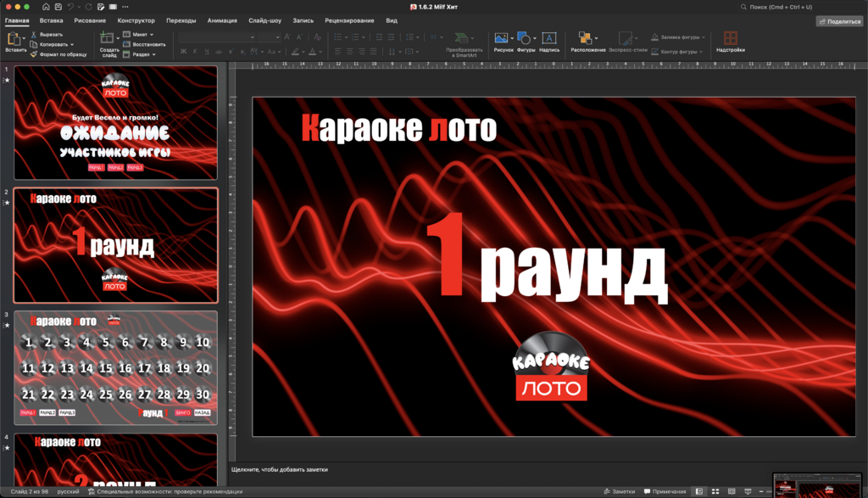Click the русский language indicator
868x498 pixels.
[x=68, y=491]
